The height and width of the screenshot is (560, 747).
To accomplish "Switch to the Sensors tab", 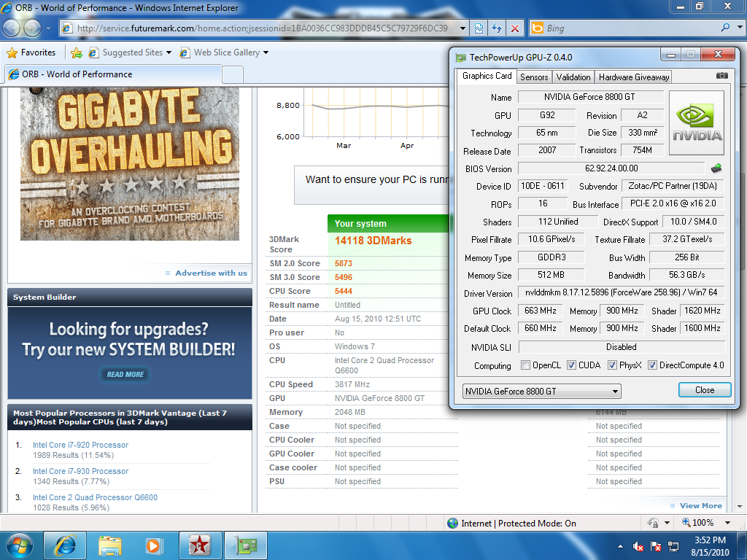I will coord(534,77).
